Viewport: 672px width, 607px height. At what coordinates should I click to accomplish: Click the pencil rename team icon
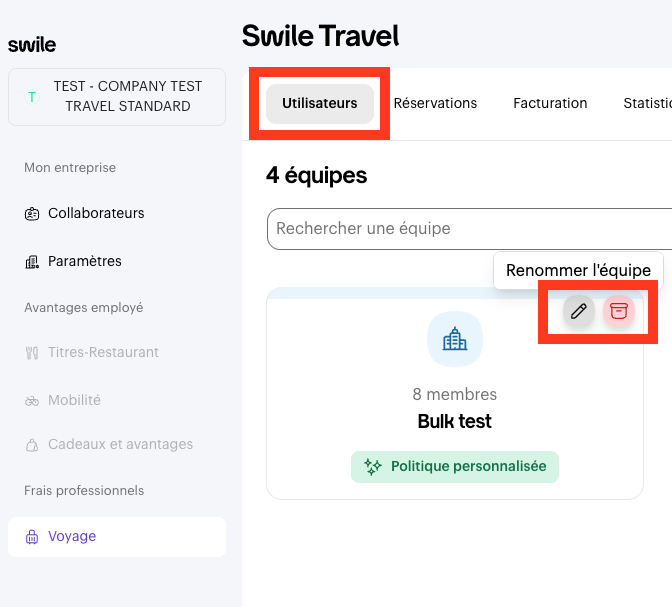pos(578,311)
